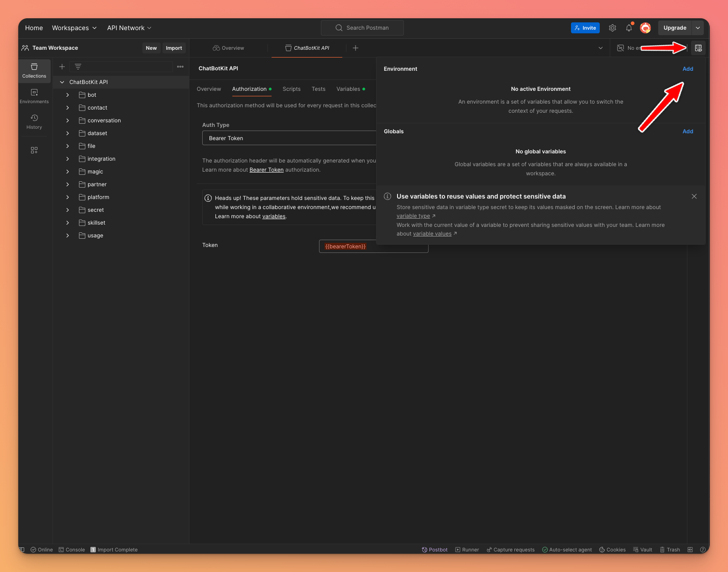Open the notifications bell
This screenshot has width=728, height=572.
(629, 28)
